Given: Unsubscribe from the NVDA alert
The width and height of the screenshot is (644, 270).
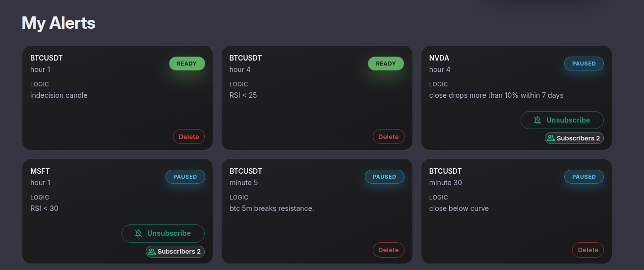Looking at the screenshot, I should pos(562,120).
